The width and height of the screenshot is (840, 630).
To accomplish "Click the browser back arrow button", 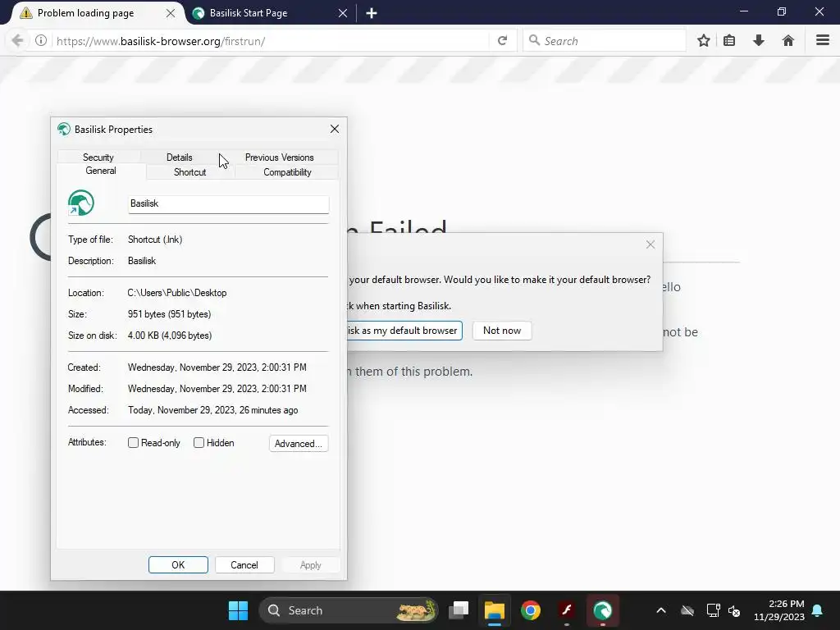I will pos(17,41).
